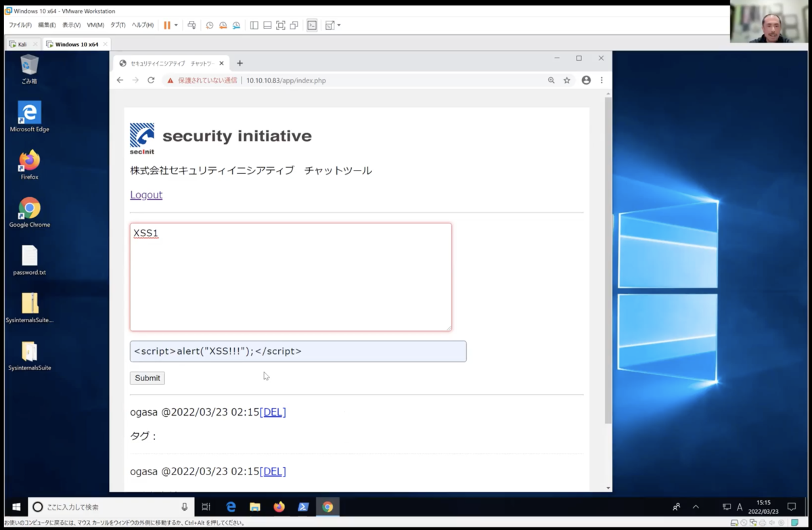Open the VM(M) menu
The height and width of the screenshot is (530, 812).
click(x=95, y=25)
